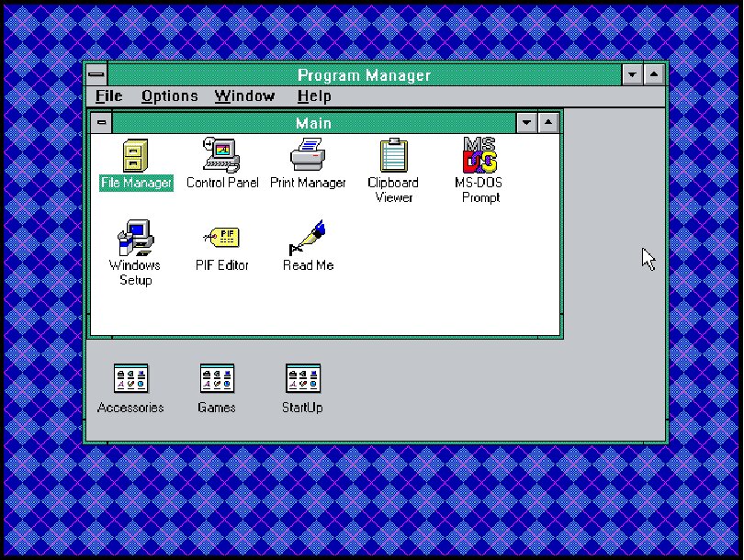Click the 'Read Me' label text

pos(309,265)
